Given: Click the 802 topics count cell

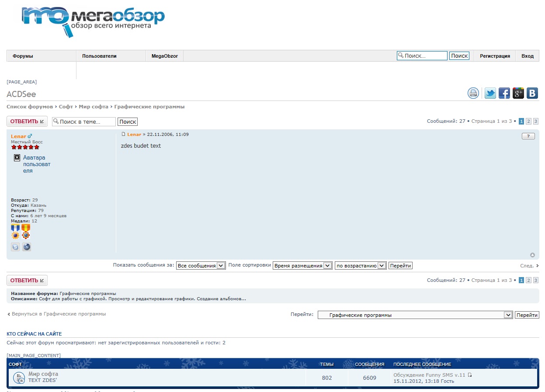Looking at the screenshot, I should pyautogui.click(x=327, y=378).
